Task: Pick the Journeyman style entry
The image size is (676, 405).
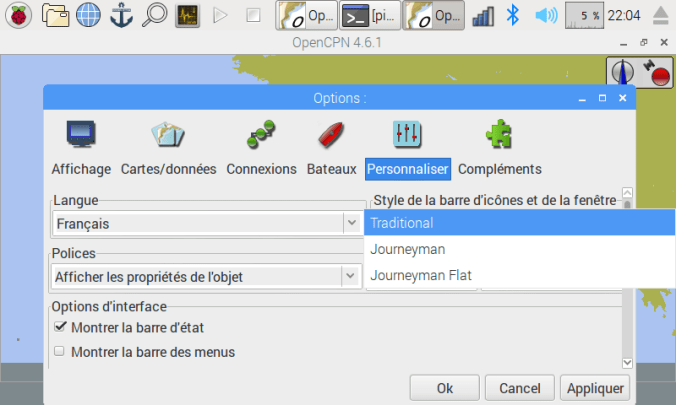Action: (408, 249)
